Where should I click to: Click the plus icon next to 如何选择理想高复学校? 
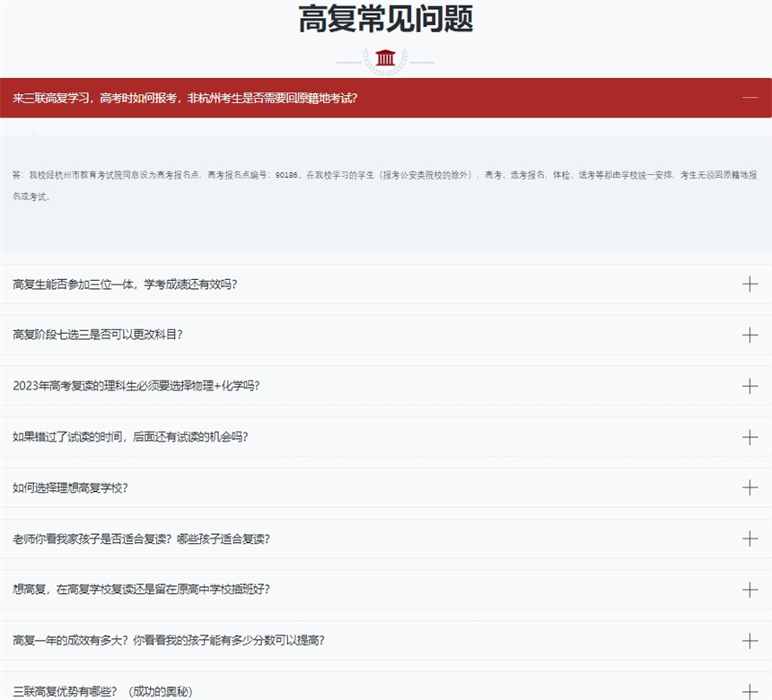point(750,488)
